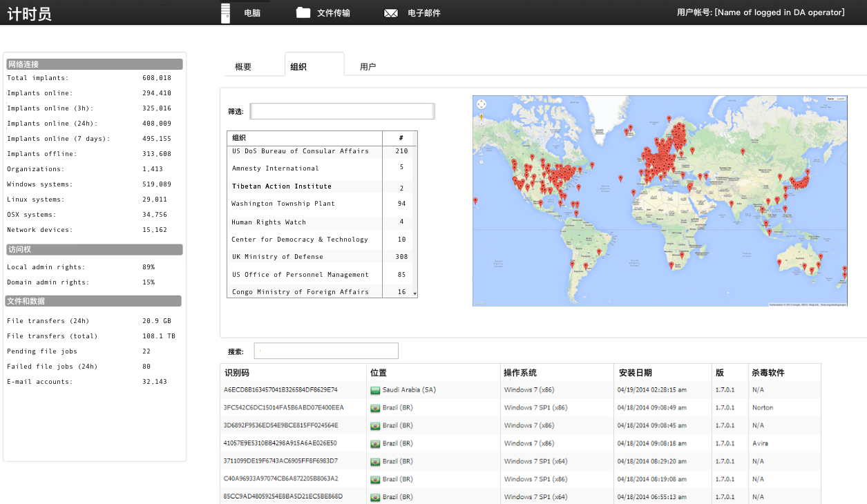This screenshot has width=867, height=504.
Task: Click install date 04/19/2014 02:28:15 am
Action: point(651,390)
